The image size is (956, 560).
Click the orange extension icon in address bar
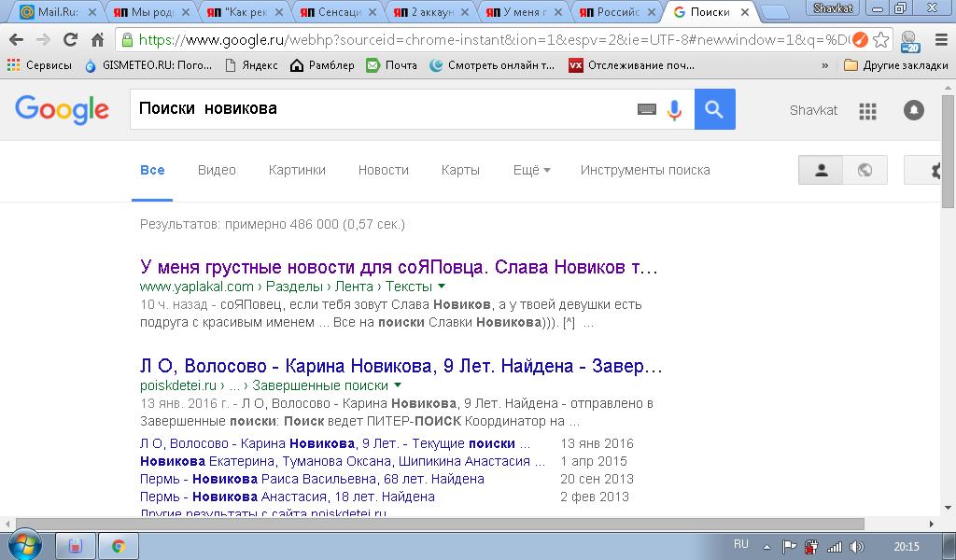(860, 40)
